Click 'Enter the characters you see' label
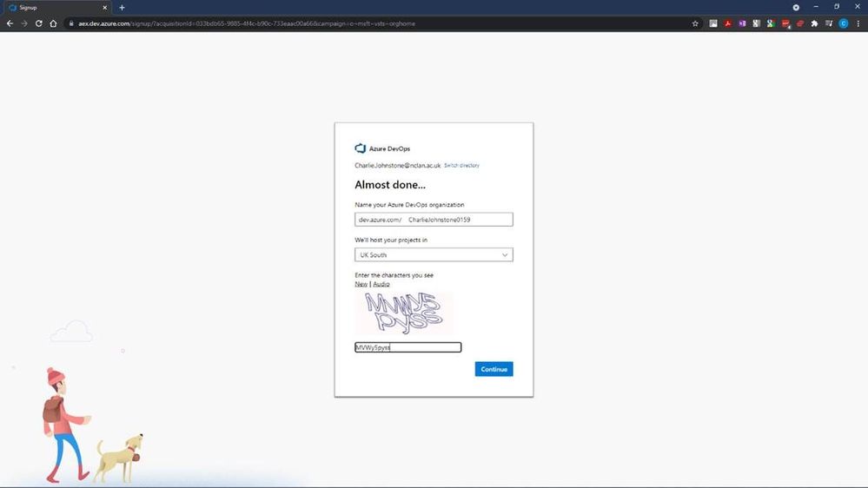Image resolution: width=868 pixels, height=488 pixels. point(394,275)
